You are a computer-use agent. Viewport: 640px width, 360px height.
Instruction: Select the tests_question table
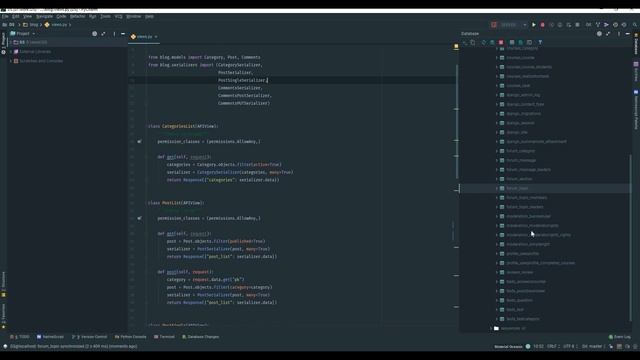[x=519, y=300]
